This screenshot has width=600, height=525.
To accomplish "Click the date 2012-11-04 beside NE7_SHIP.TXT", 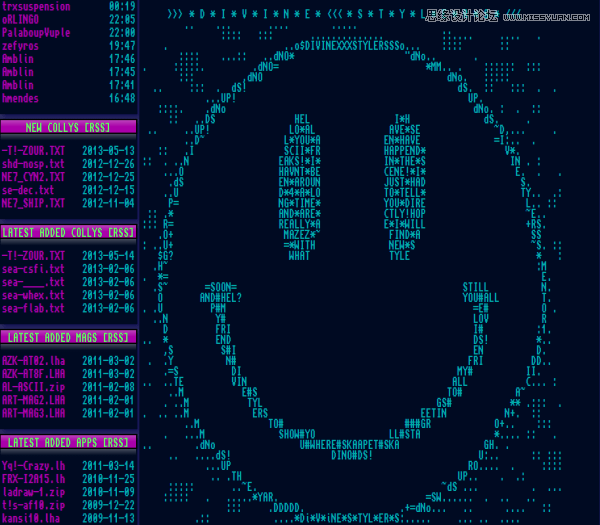I will tap(109, 203).
